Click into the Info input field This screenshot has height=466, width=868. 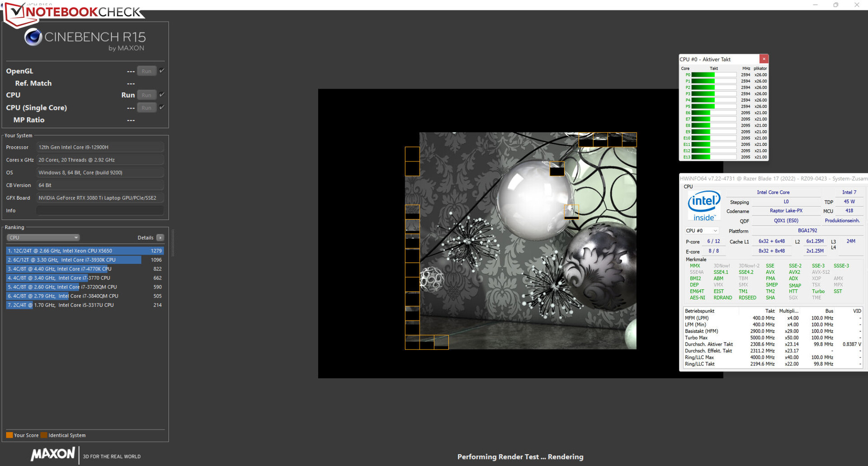100,211
